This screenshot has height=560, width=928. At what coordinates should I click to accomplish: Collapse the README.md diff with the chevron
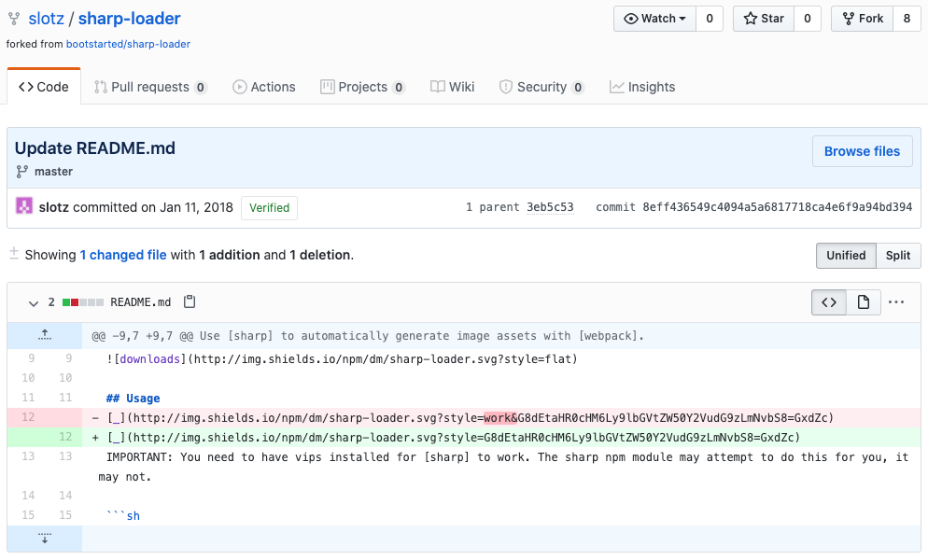click(x=34, y=303)
